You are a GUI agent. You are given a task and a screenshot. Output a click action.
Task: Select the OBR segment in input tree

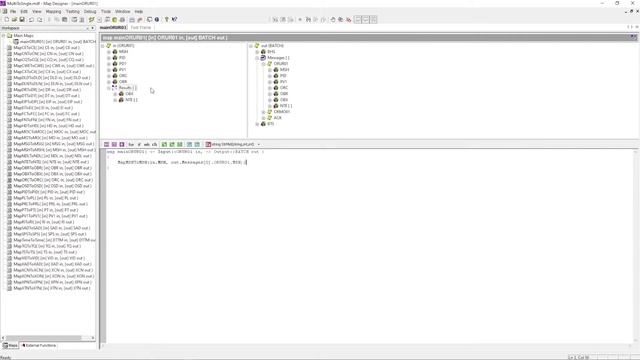[123, 82]
